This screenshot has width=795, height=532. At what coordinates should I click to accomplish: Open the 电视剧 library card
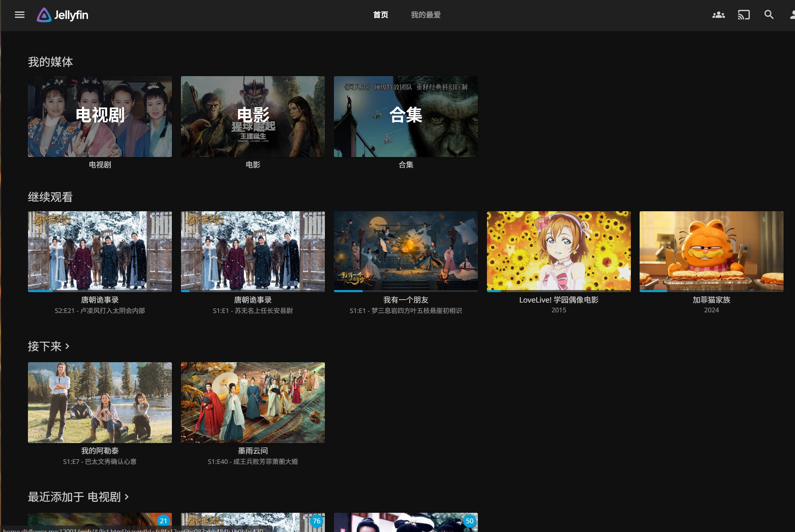click(x=100, y=116)
